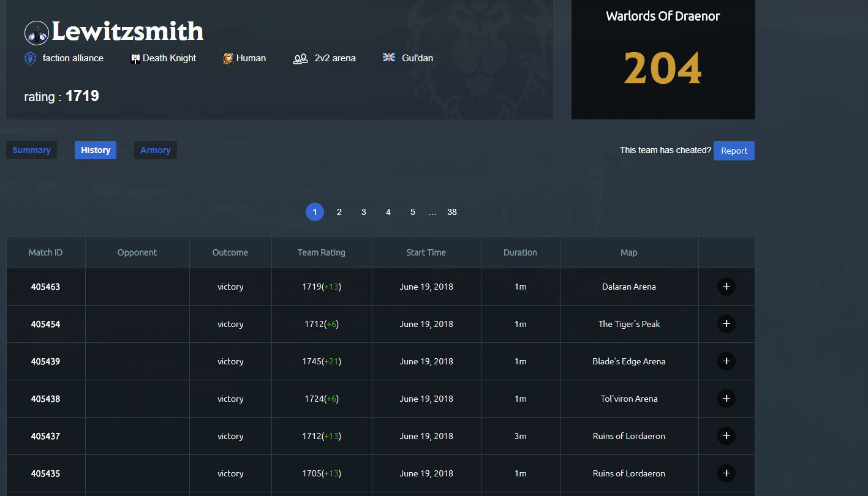Click the Blade's Edge Arena map cell
This screenshot has width=868, height=496.
click(629, 361)
